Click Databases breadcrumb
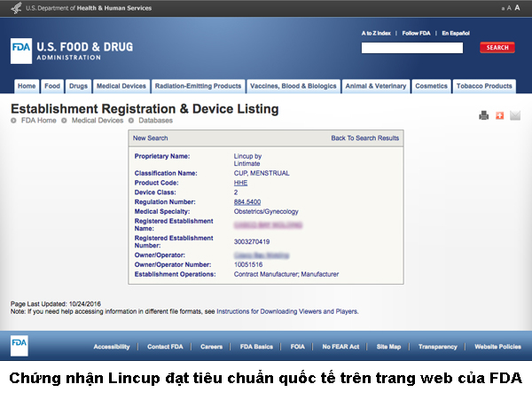Viewport: 532px width, 400px height. coord(155,121)
